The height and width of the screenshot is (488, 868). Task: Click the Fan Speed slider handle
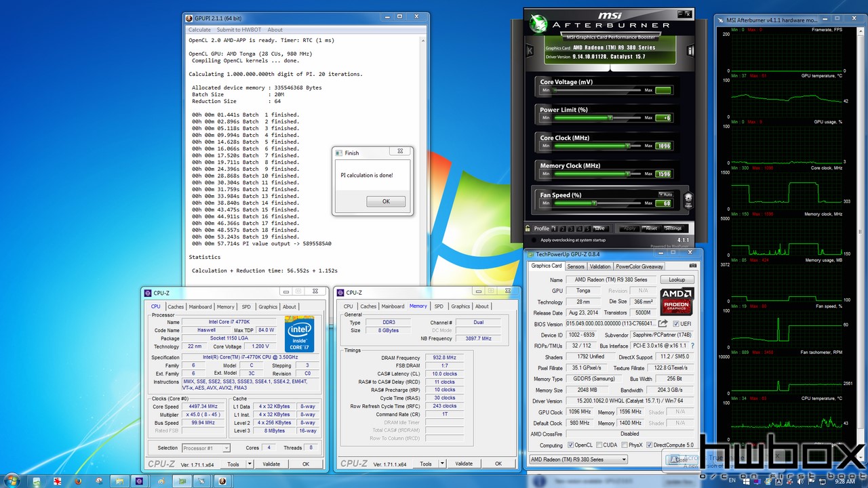[x=595, y=203]
